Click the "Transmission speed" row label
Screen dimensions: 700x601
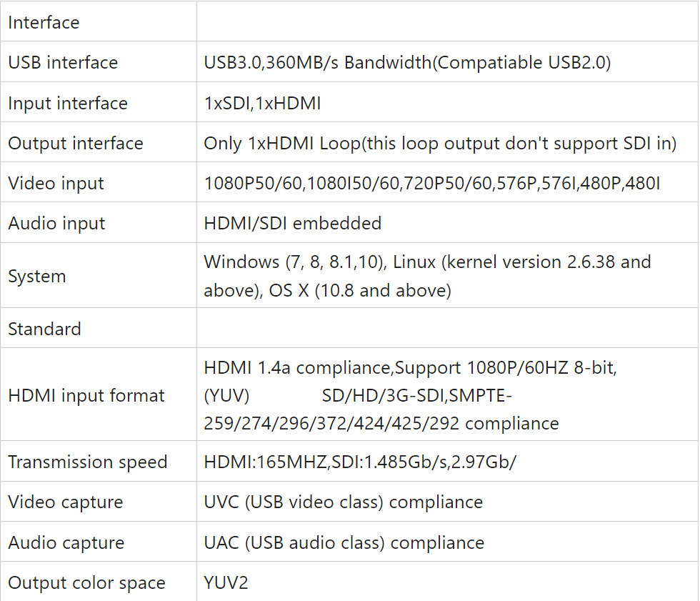(x=88, y=462)
